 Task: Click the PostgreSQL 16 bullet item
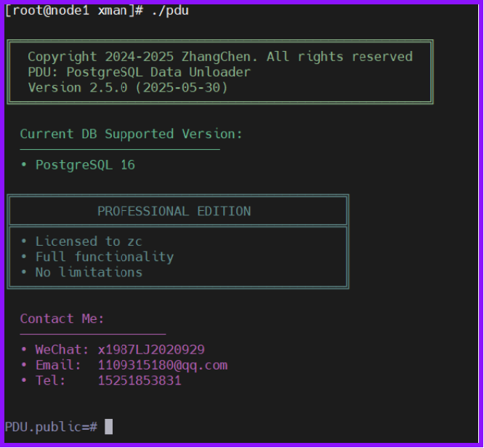click(x=84, y=164)
